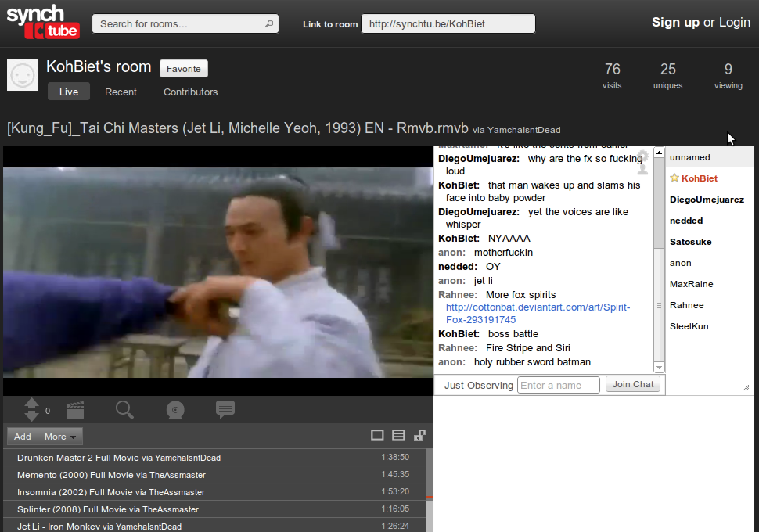
Task: Click the 'holy rubber sword batman' chat message
Action: click(532, 362)
